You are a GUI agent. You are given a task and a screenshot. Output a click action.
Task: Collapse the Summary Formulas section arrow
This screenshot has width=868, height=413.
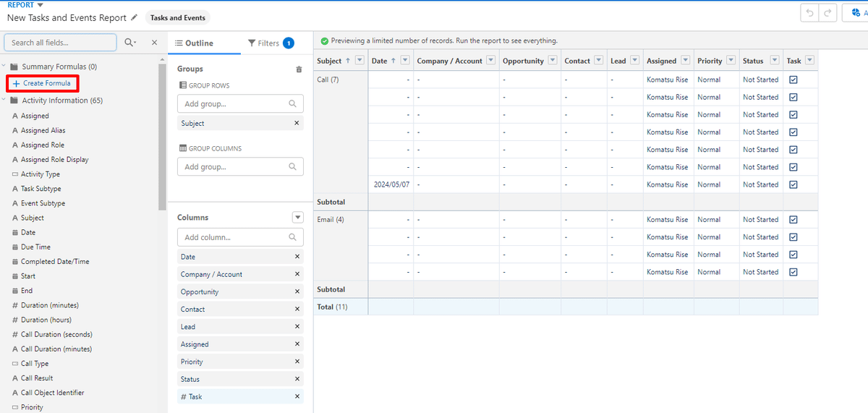pyautogui.click(x=4, y=67)
